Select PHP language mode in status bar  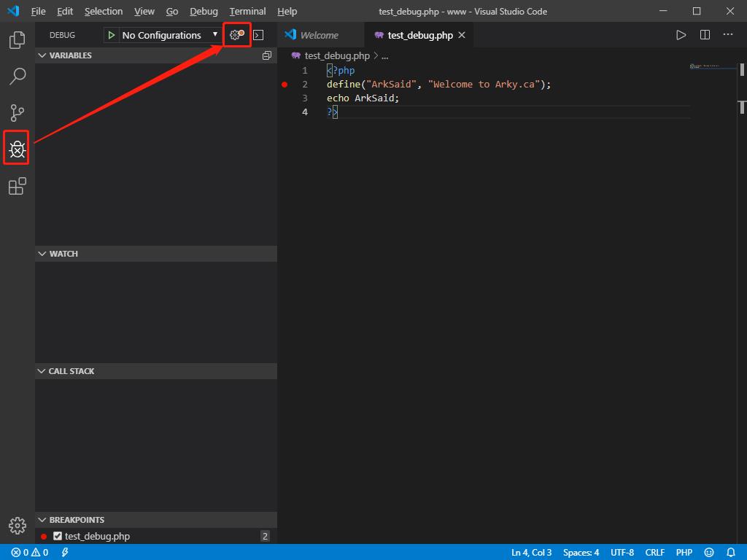684,553
